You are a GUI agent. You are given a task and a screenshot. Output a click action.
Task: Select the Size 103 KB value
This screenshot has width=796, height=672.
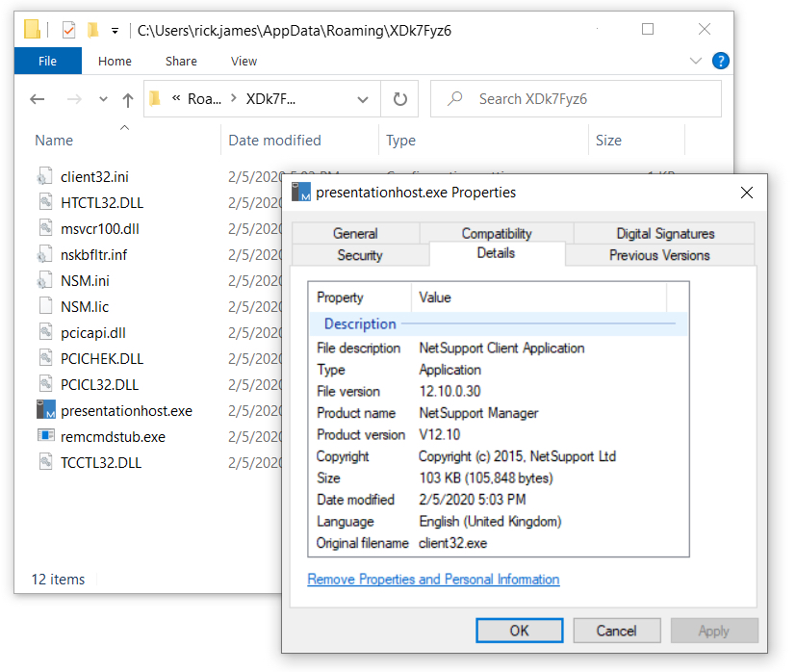coord(486,478)
